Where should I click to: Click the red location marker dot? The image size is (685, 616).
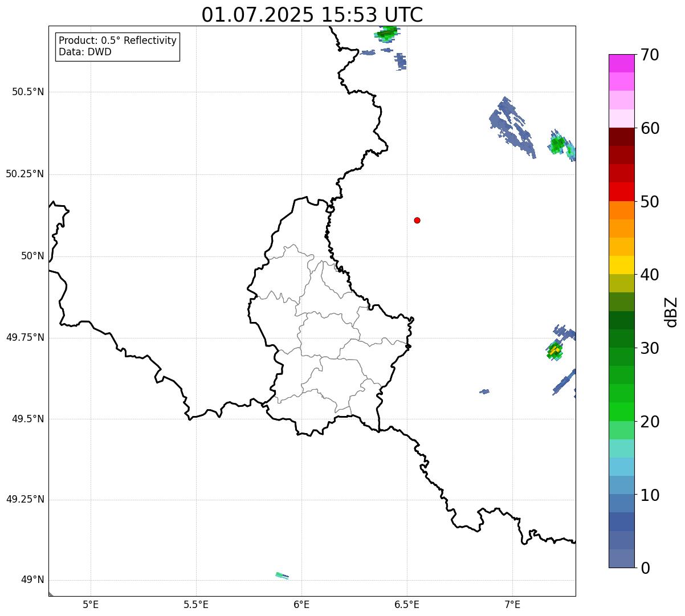pyautogui.click(x=417, y=220)
